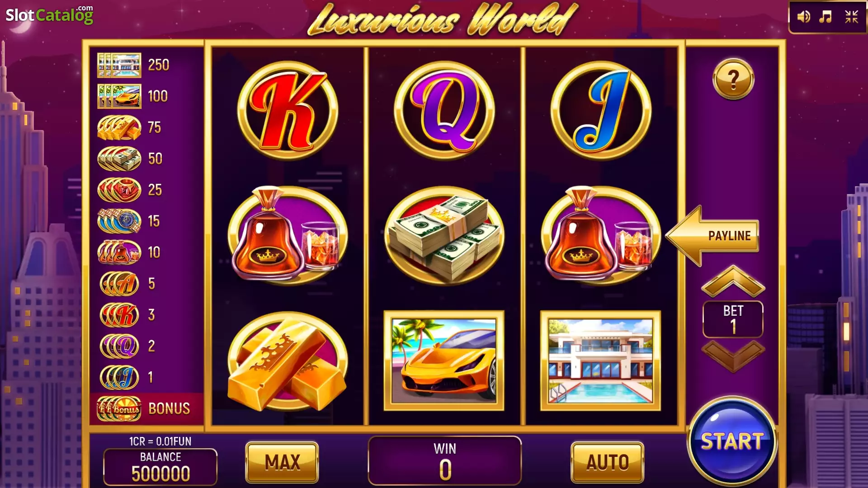The image size is (868, 488).
Task: Open the question mark help button
Action: coord(733,80)
